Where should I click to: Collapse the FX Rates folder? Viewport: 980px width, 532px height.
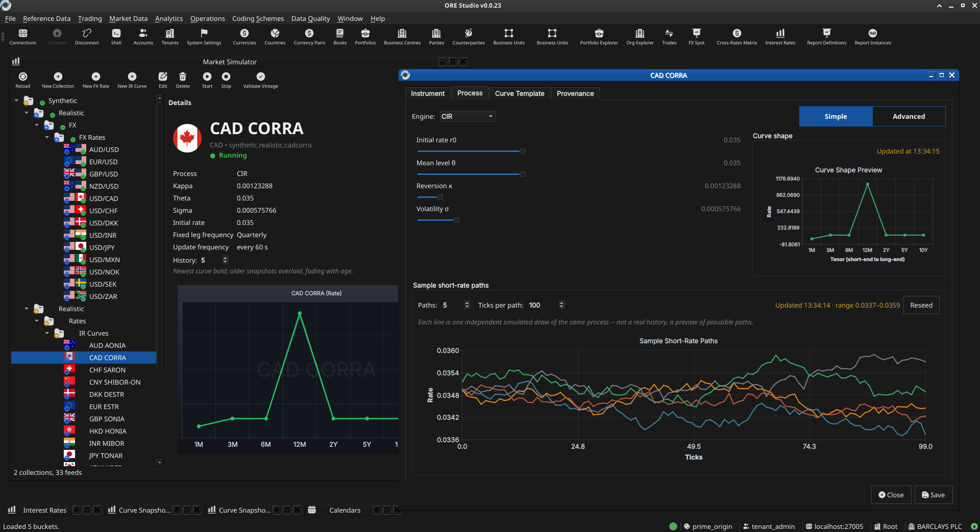tap(47, 137)
